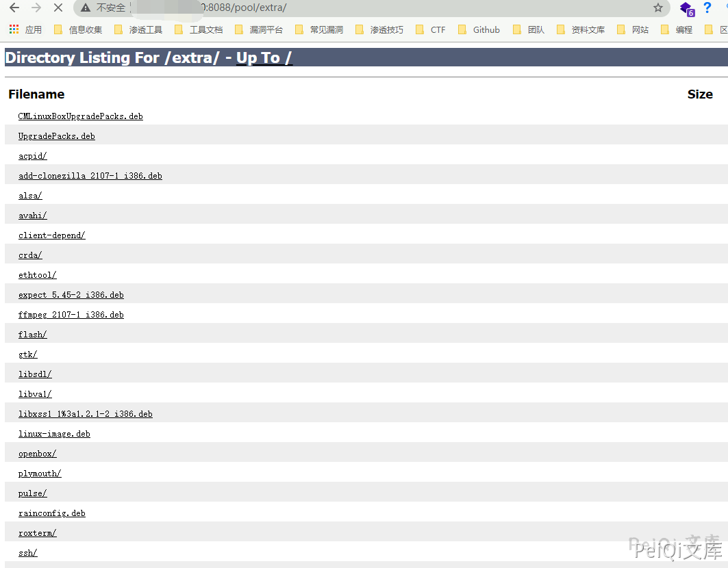Download CMLinuxBoxUpgradePacks.deb file
Screen dimensions: 728x568
coord(80,116)
